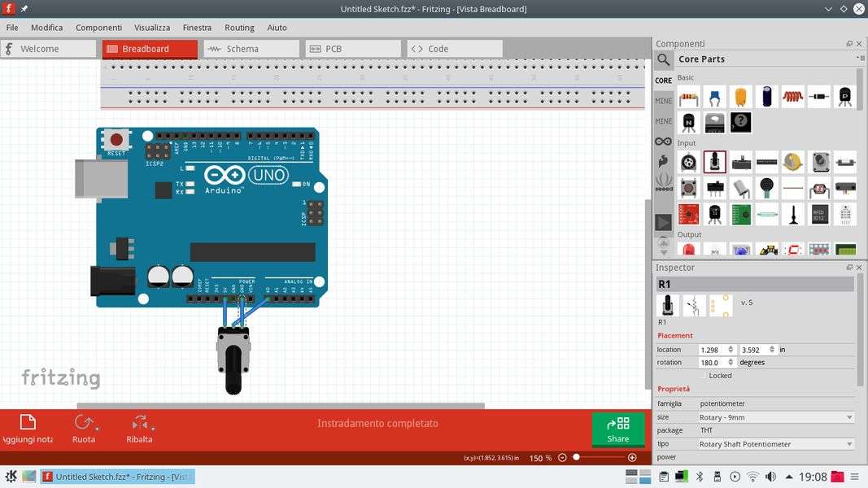
Task: Open the Routing menu
Action: (239, 28)
